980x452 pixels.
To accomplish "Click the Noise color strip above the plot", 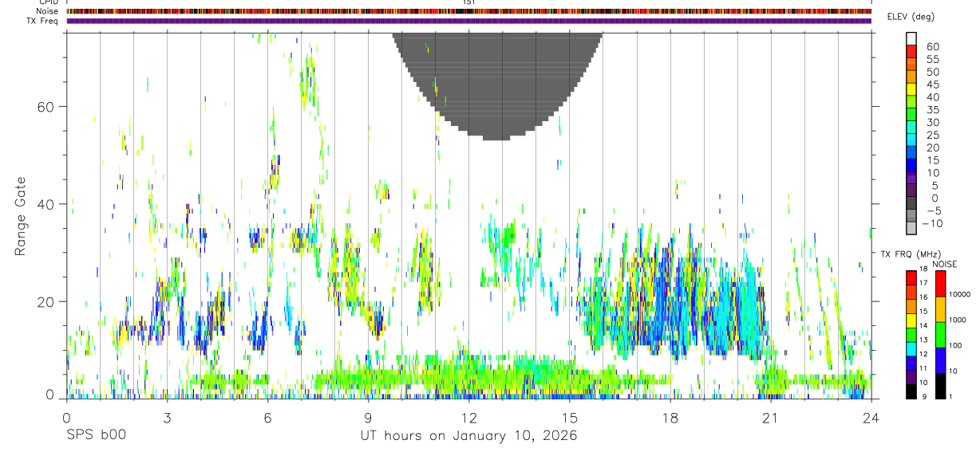I will tap(468, 11).
